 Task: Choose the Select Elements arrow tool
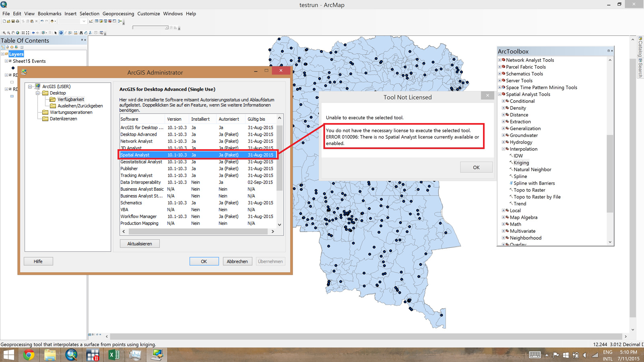pos(56,33)
